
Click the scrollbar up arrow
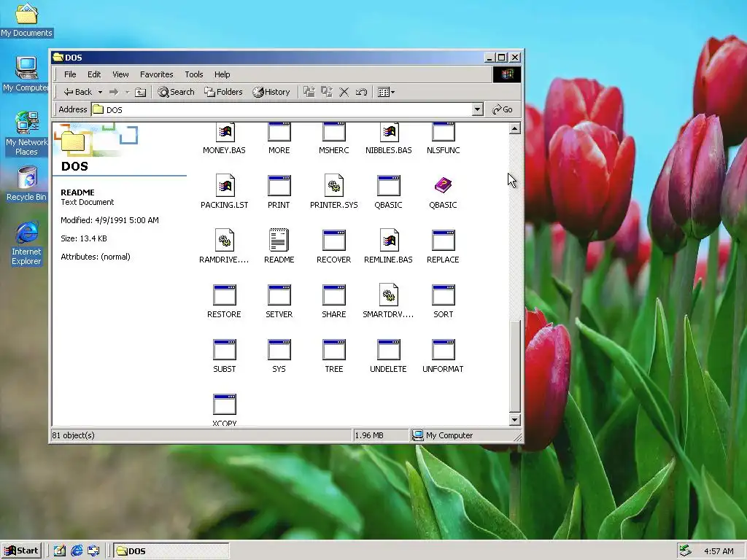[x=514, y=128]
